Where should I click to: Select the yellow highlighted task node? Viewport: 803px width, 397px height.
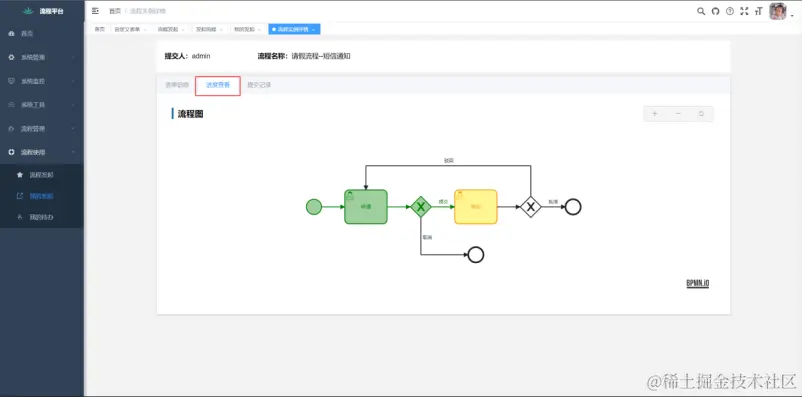(476, 207)
